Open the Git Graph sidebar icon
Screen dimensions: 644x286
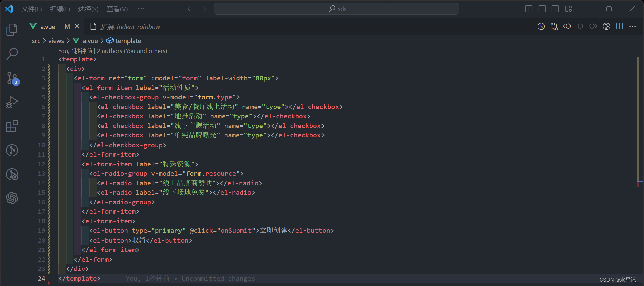pos(12,150)
